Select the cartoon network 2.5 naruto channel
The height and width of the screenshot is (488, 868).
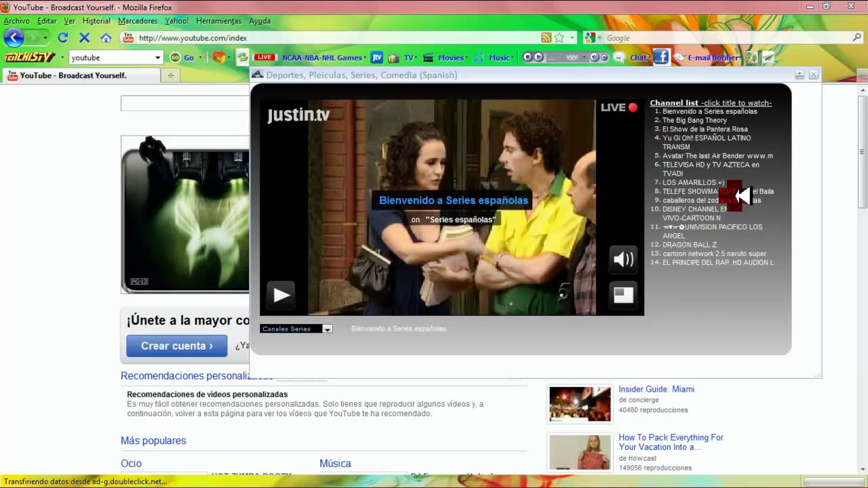(x=714, y=253)
